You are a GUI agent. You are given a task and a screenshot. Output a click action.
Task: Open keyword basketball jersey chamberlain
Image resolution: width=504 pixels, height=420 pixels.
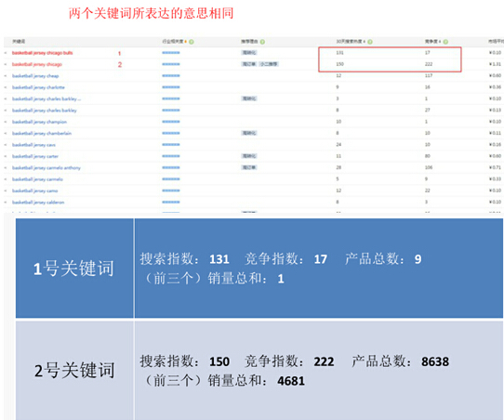click(42, 133)
